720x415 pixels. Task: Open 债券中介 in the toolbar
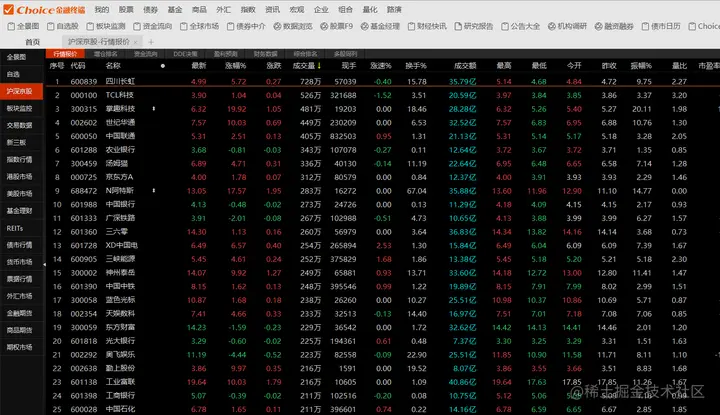tap(246, 27)
